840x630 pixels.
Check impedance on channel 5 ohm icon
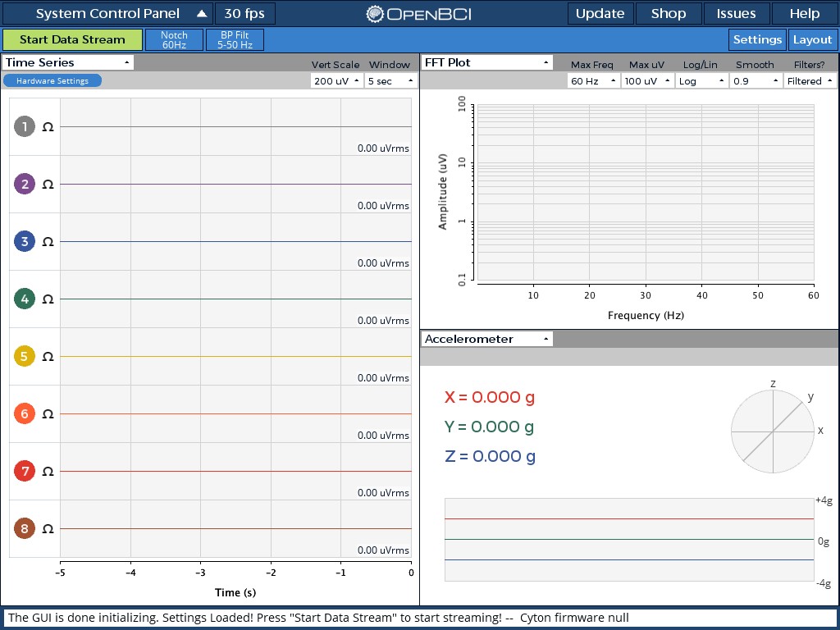pyautogui.click(x=48, y=356)
